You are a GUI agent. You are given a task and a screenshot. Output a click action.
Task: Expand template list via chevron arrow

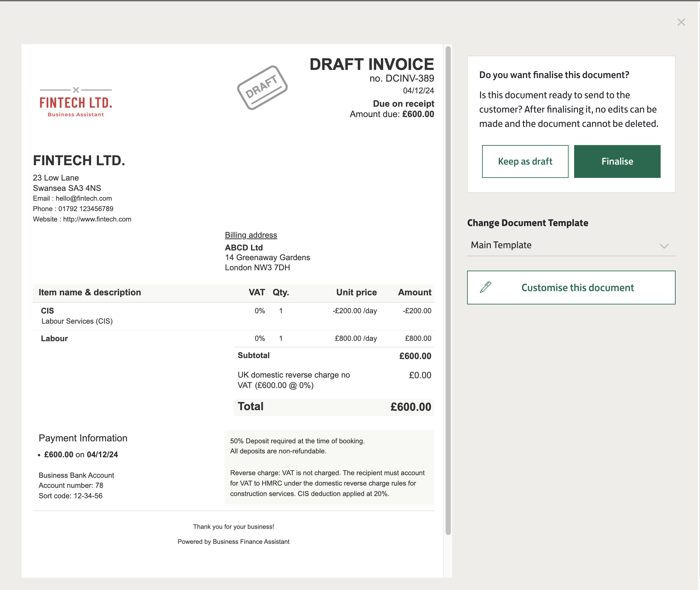coord(664,246)
